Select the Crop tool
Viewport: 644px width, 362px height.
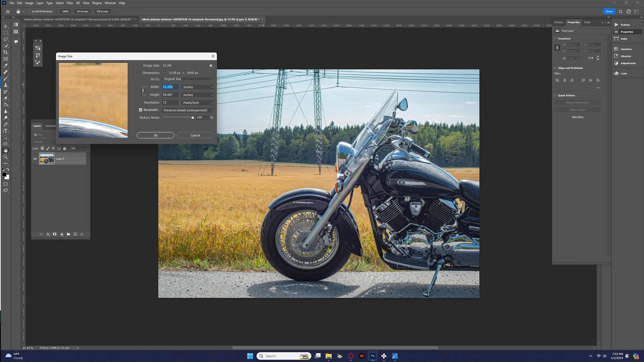click(6, 52)
